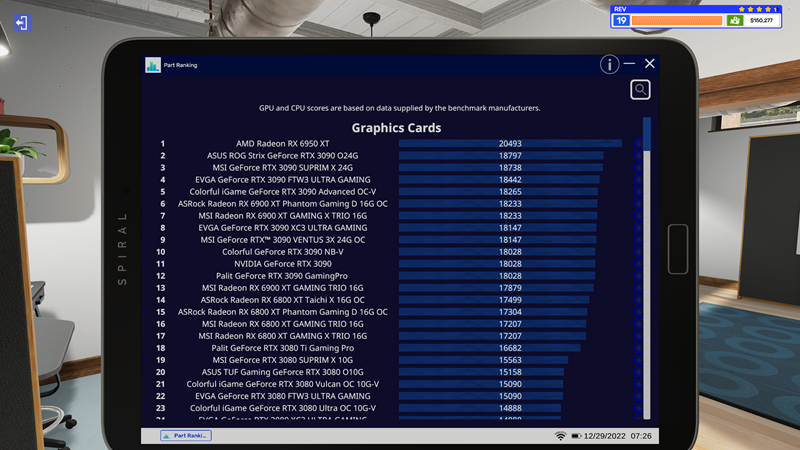The height and width of the screenshot is (450, 800).
Task: Click the vertical scrollbar of rankings list
Action: tap(647, 270)
